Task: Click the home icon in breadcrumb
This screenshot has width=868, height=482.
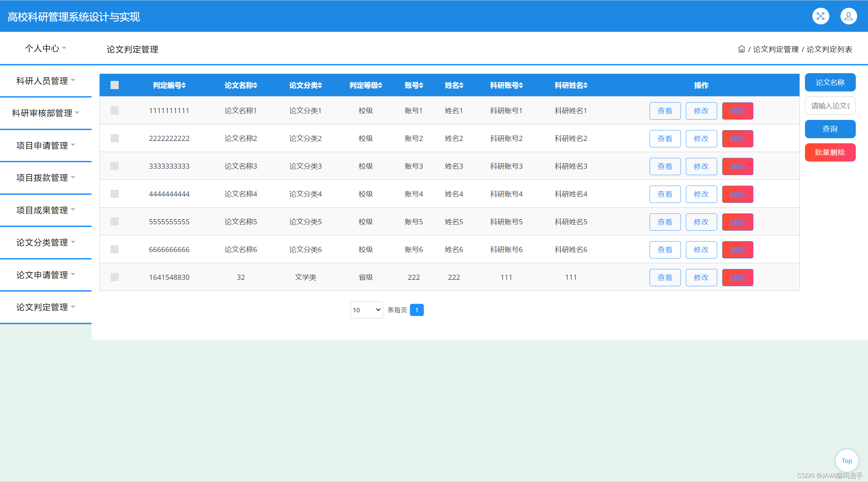Action: [742, 49]
